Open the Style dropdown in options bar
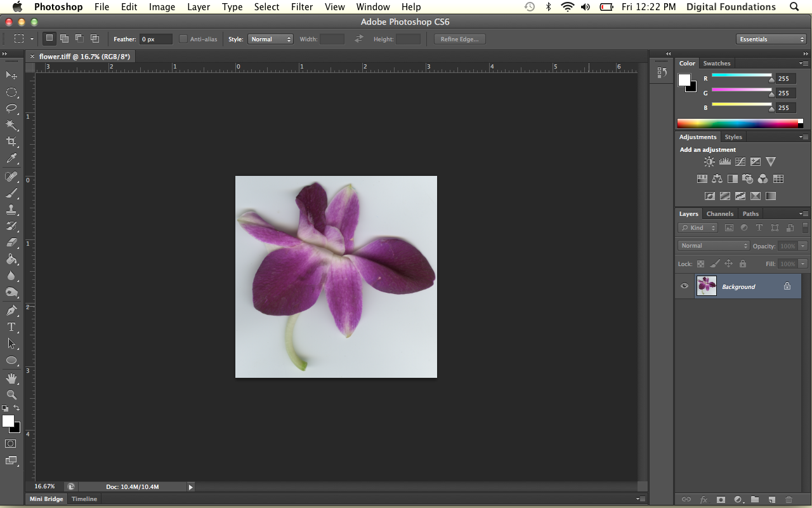812x508 pixels. (271, 39)
